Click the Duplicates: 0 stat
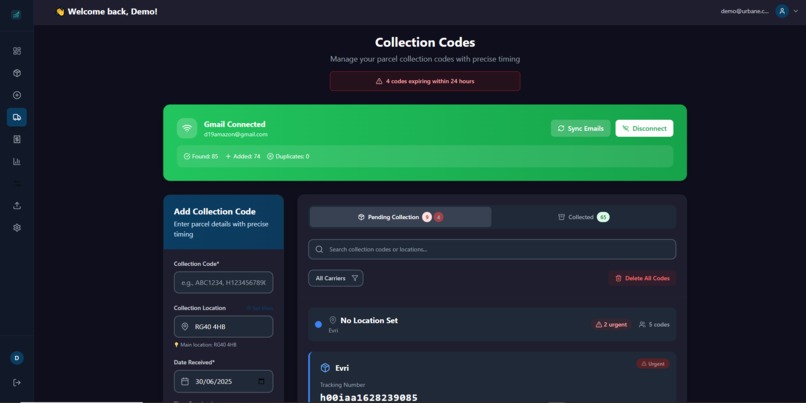The width and height of the screenshot is (806, 403). point(288,156)
